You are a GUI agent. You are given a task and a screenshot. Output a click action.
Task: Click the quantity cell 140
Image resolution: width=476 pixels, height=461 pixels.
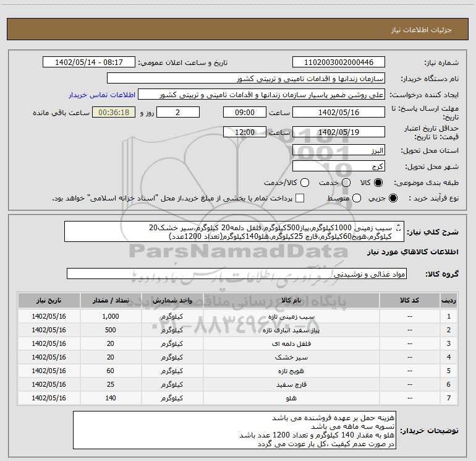111,398
